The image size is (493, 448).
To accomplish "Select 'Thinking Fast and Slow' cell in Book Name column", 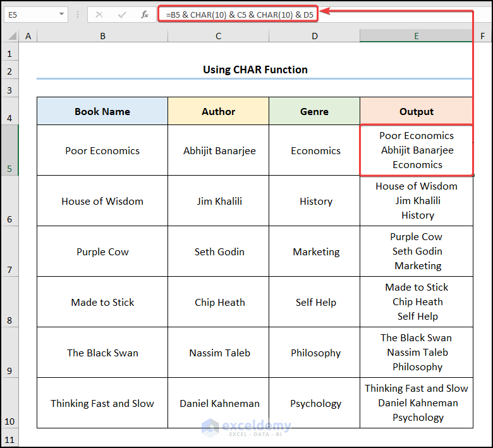I will [102, 403].
